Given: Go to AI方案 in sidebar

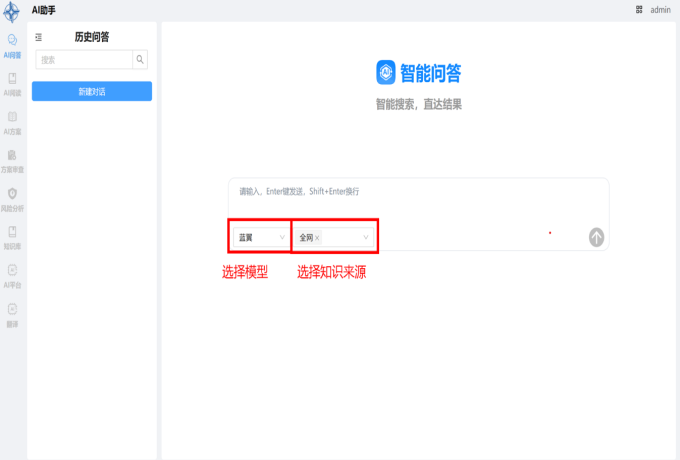Looking at the screenshot, I should [12, 121].
